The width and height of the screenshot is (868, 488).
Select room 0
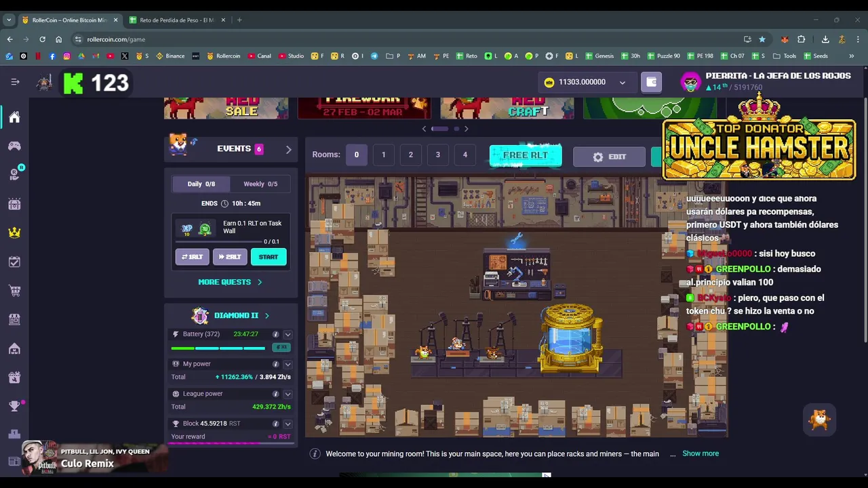(x=356, y=155)
